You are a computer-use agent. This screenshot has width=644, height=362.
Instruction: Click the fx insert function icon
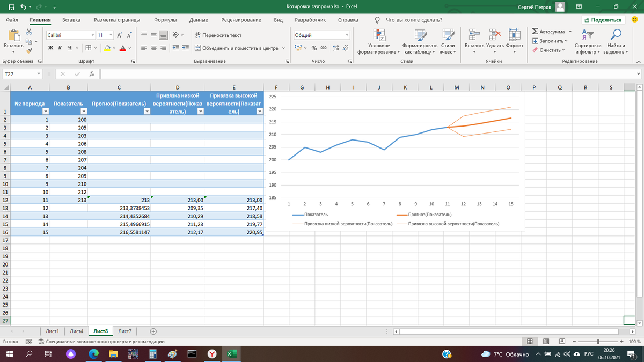point(92,74)
